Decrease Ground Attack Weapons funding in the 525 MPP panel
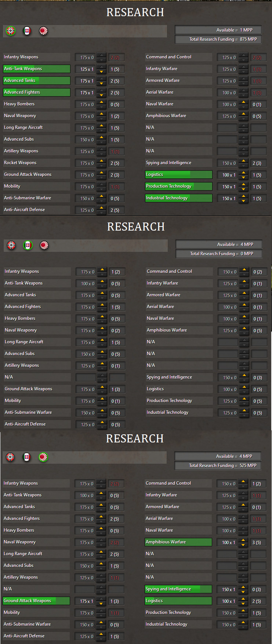 (101, 604)
